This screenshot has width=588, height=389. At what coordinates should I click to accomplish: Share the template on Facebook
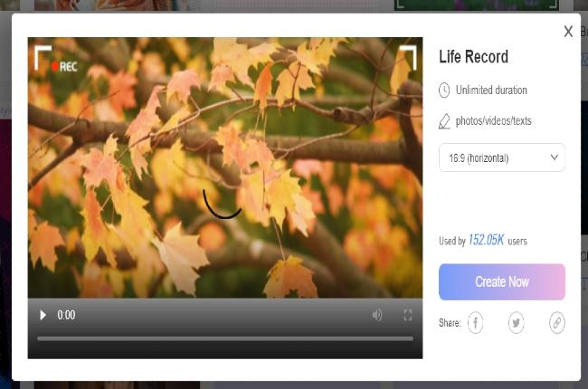[x=475, y=323]
